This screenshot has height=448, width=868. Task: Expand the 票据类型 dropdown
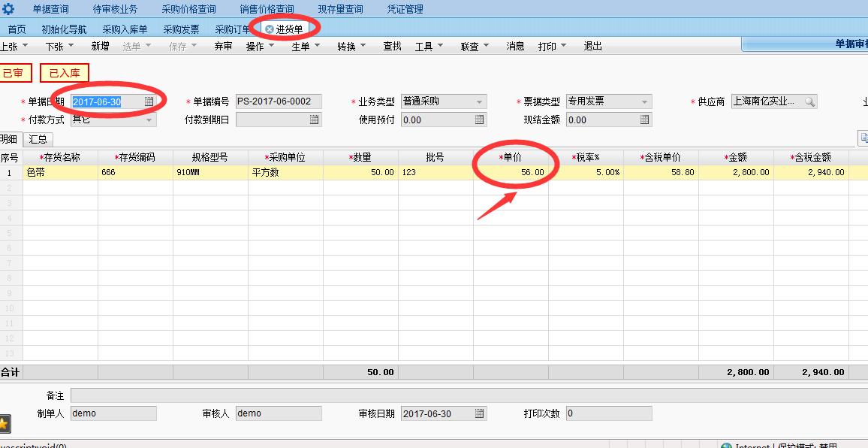point(644,101)
